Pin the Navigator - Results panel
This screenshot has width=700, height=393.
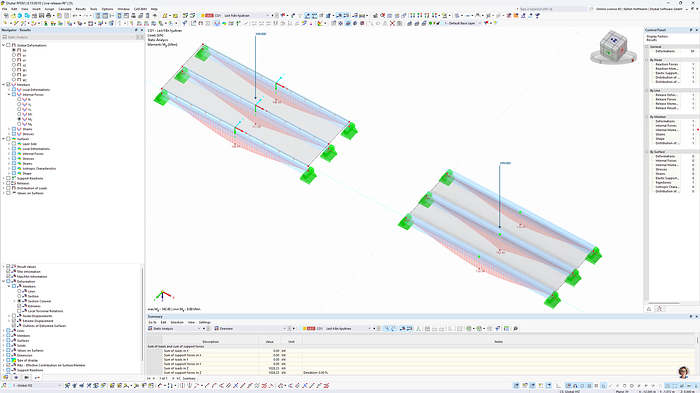click(x=136, y=30)
